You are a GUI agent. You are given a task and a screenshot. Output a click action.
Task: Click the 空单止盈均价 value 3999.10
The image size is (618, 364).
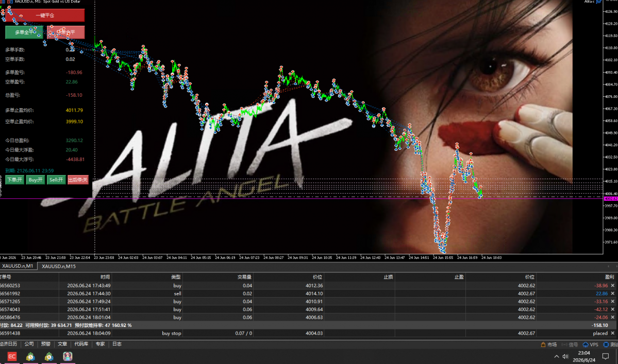(74, 122)
